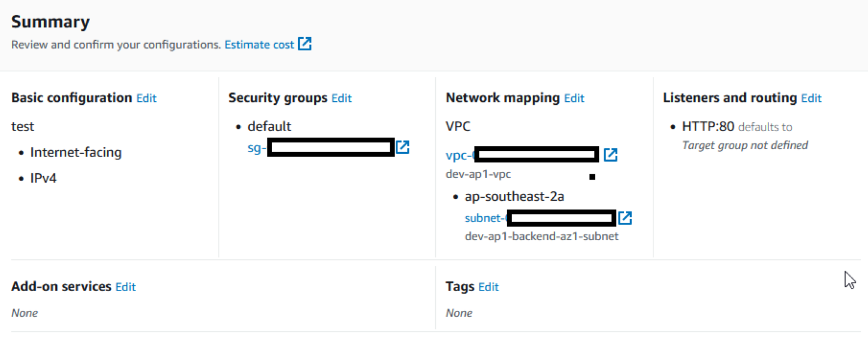The height and width of the screenshot is (345, 868).
Task: Click the dev-ap1-vpc name label
Action: [478, 174]
